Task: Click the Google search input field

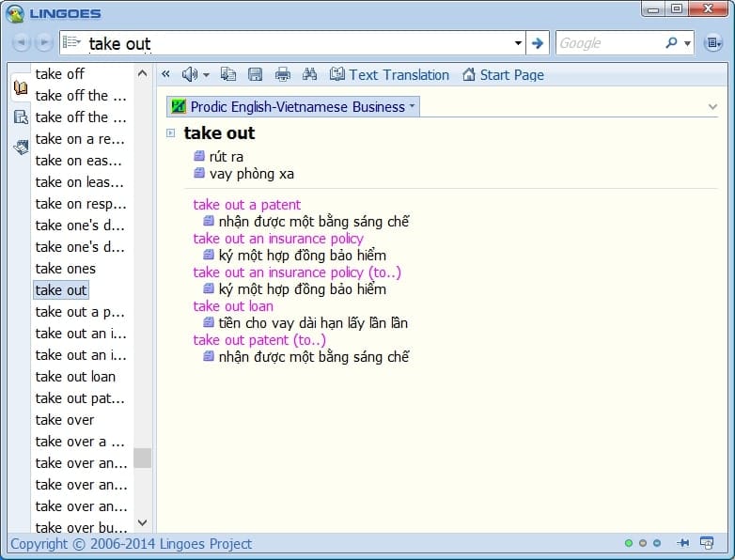Action: tap(609, 43)
